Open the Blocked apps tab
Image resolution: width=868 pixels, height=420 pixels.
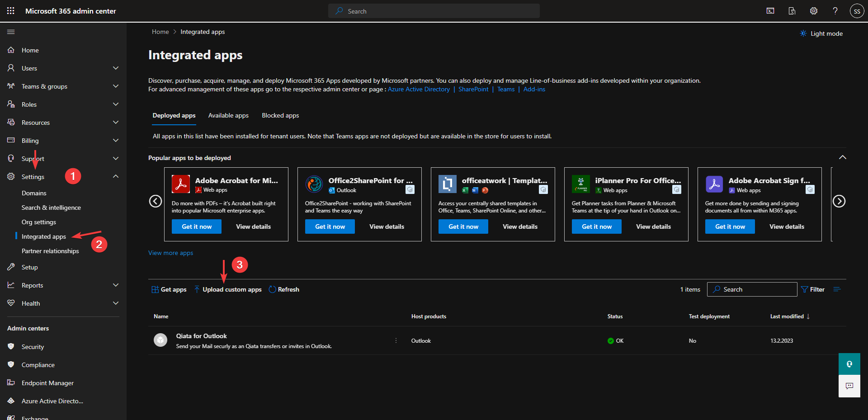(x=280, y=115)
